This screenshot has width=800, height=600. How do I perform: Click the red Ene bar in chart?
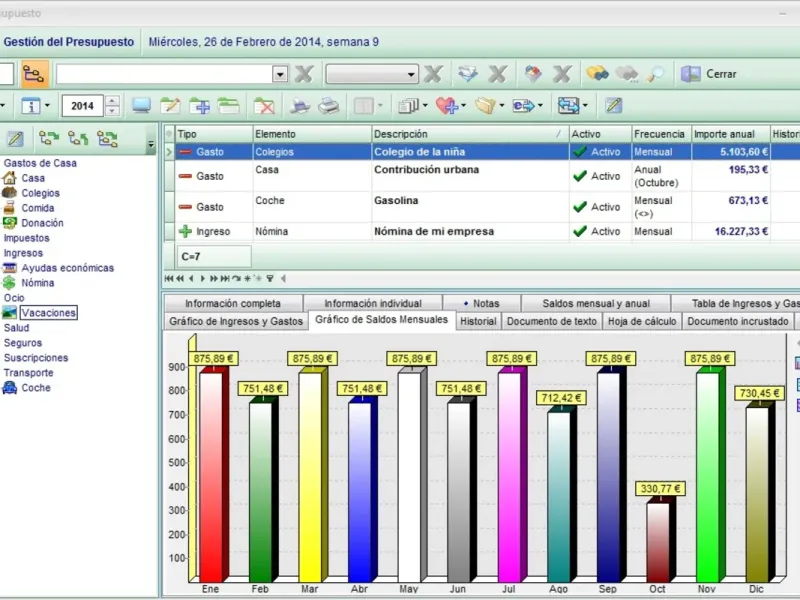point(211,477)
